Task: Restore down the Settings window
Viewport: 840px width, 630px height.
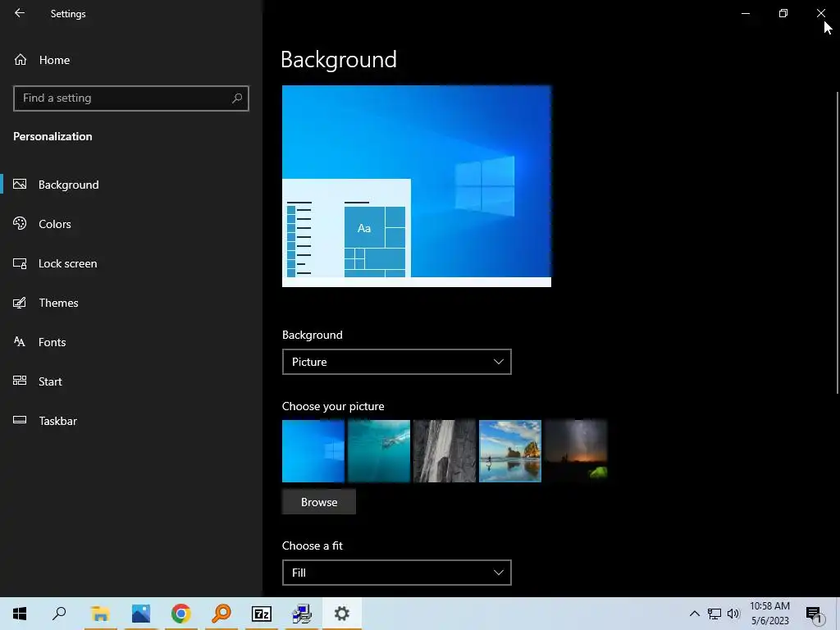Action: pos(783,13)
